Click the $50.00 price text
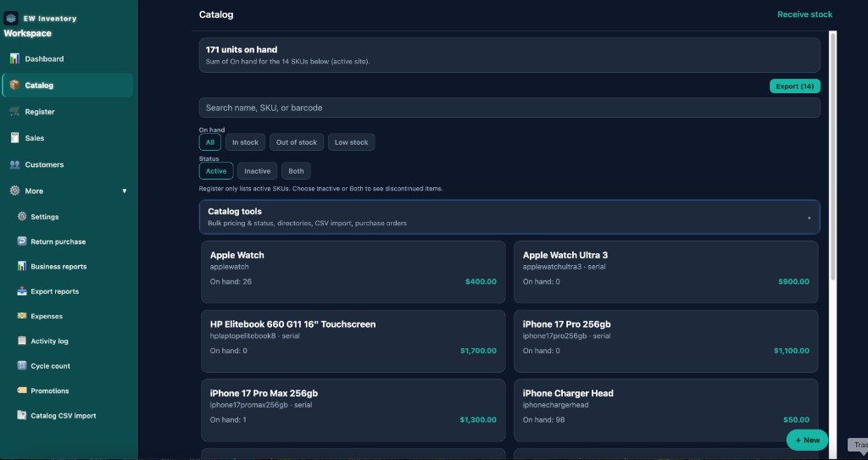This screenshot has width=868, height=460. click(x=796, y=420)
